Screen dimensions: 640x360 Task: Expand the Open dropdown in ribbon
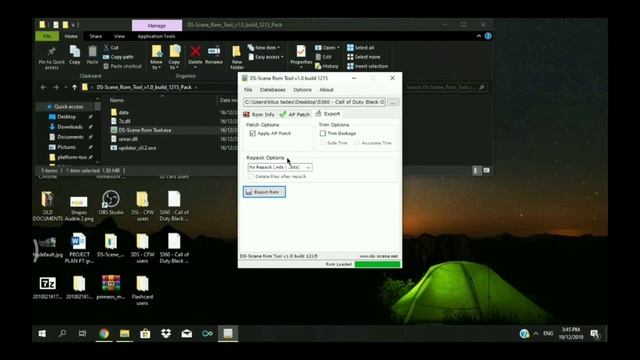(x=327, y=48)
